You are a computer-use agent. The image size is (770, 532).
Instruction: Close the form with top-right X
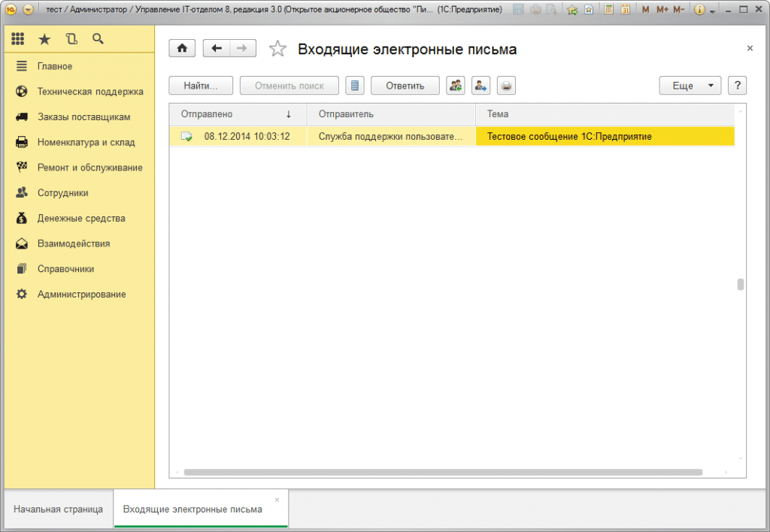pyautogui.click(x=750, y=48)
